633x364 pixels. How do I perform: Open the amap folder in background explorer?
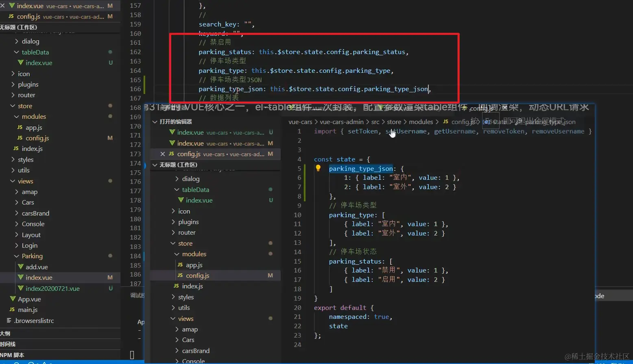coord(30,192)
